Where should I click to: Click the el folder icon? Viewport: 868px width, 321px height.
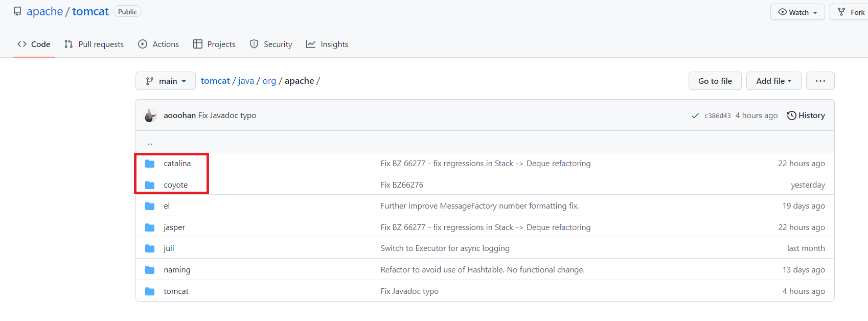pos(150,206)
